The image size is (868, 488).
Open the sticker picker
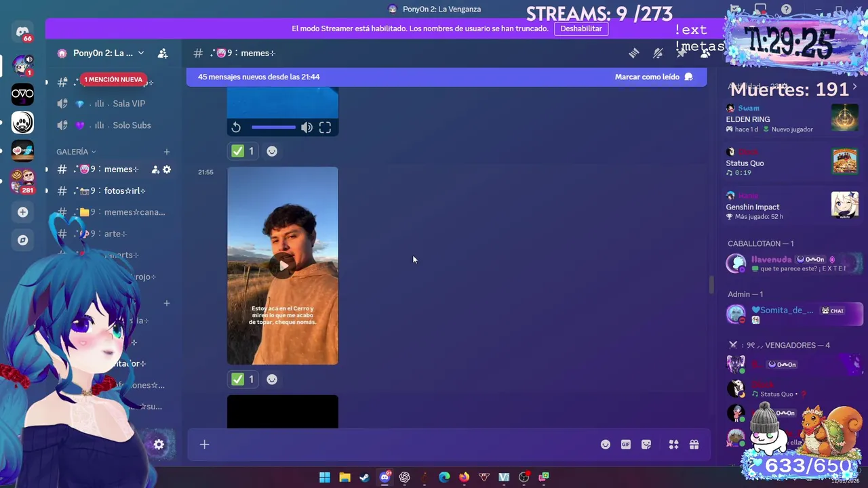(646, 445)
